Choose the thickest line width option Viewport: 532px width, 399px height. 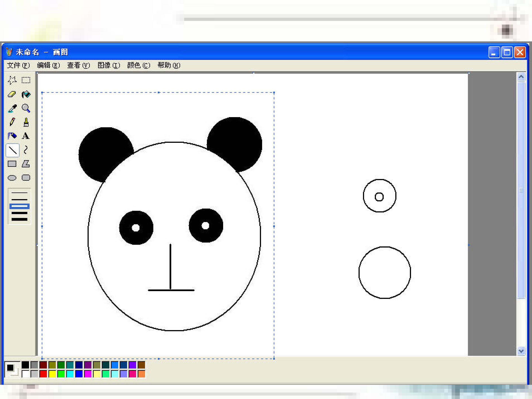tap(19, 219)
